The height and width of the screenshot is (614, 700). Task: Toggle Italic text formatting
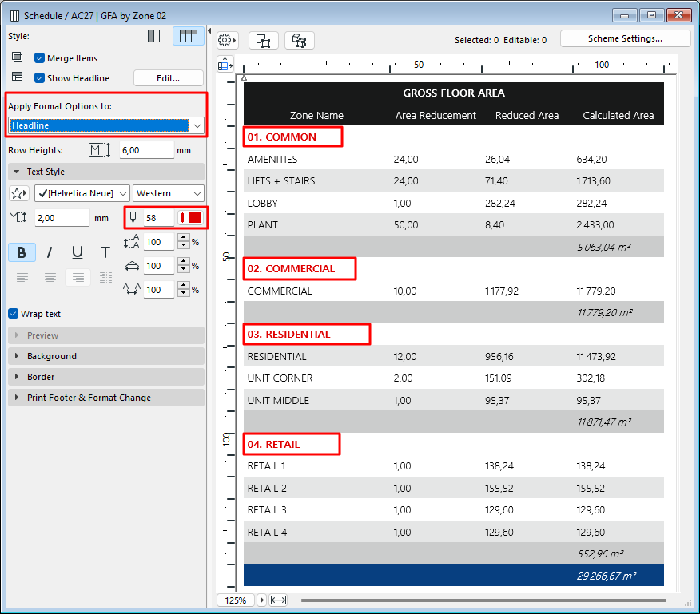(x=50, y=252)
